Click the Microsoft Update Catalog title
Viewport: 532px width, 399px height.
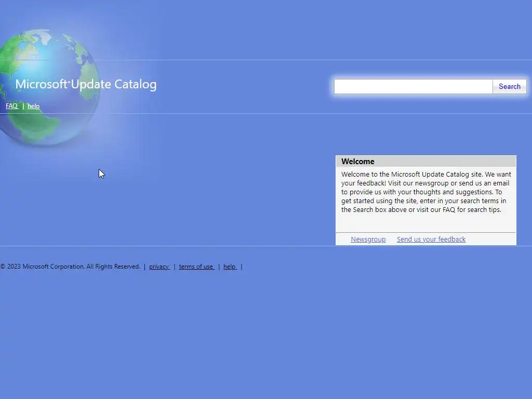point(86,84)
